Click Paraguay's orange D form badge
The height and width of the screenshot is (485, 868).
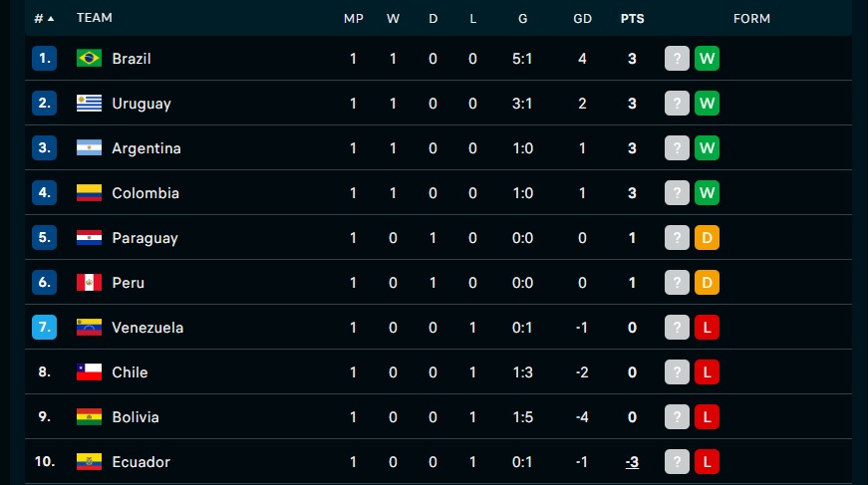pos(707,238)
